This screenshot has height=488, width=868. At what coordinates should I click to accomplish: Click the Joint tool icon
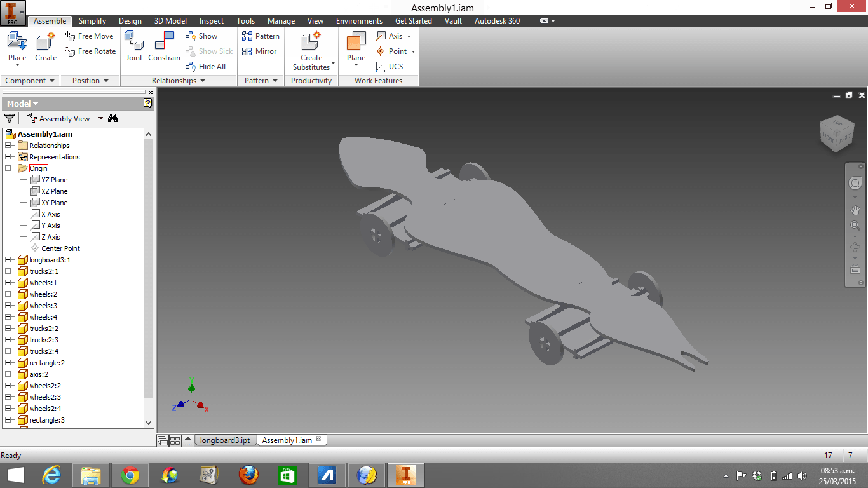coord(134,41)
